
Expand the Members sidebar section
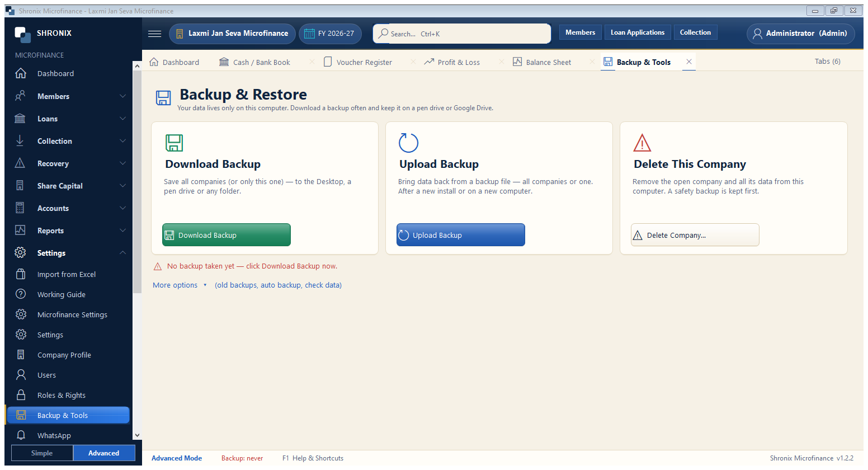(x=70, y=96)
